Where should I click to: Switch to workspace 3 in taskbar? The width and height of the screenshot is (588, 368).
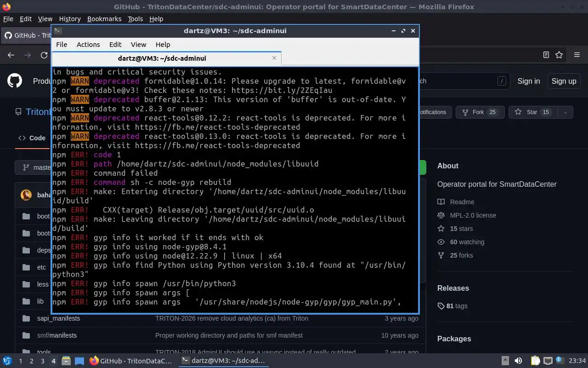[x=42, y=361]
